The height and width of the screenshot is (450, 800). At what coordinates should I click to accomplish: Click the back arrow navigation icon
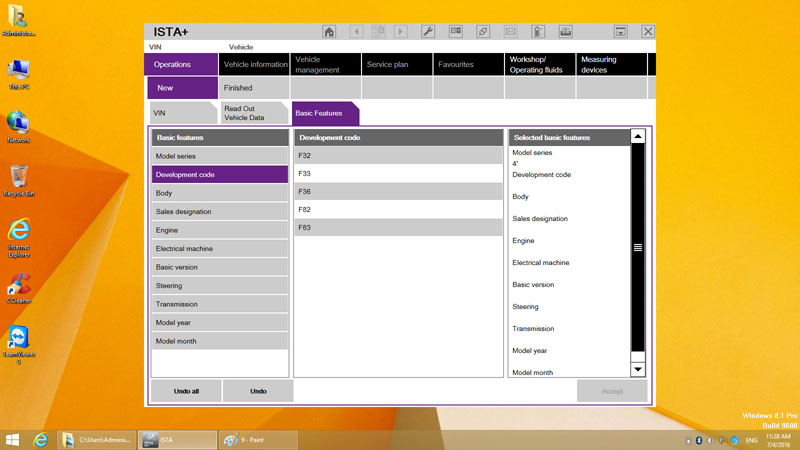click(356, 32)
